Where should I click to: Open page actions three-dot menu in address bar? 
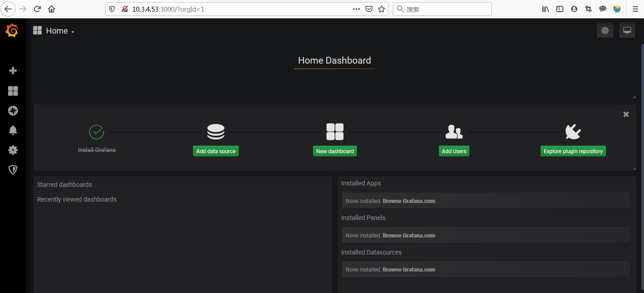tap(356, 9)
